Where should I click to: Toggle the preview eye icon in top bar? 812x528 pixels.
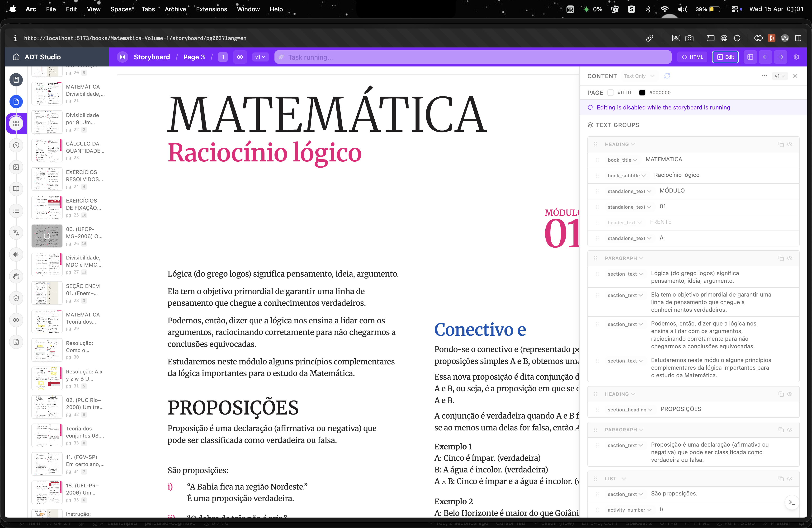240,57
